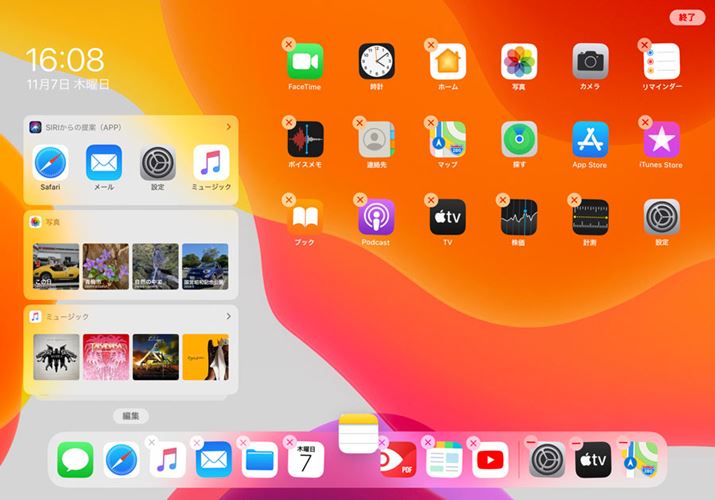This screenshot has width=715, height=500.
Task: Open recent Maps app in dock
Action: tap(639, 460)
